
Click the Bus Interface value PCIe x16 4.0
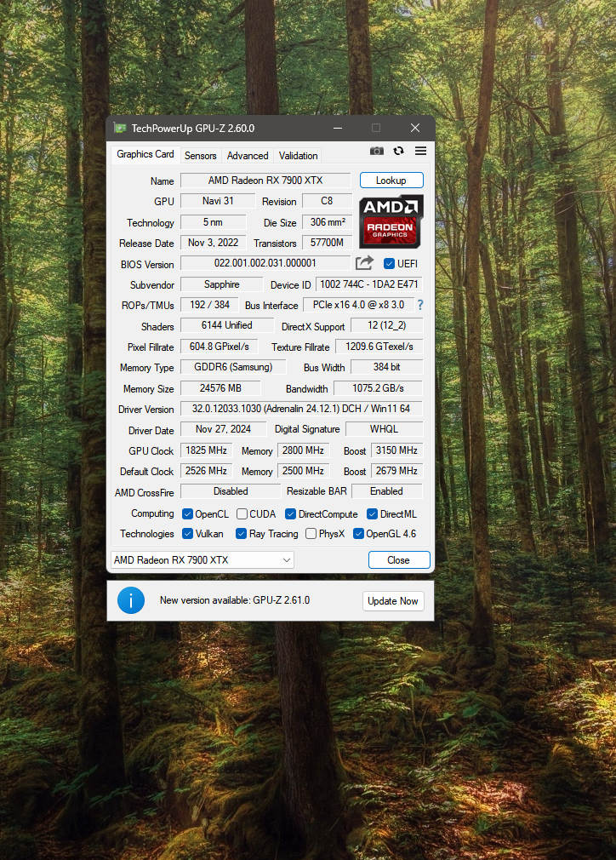point(358,305)
